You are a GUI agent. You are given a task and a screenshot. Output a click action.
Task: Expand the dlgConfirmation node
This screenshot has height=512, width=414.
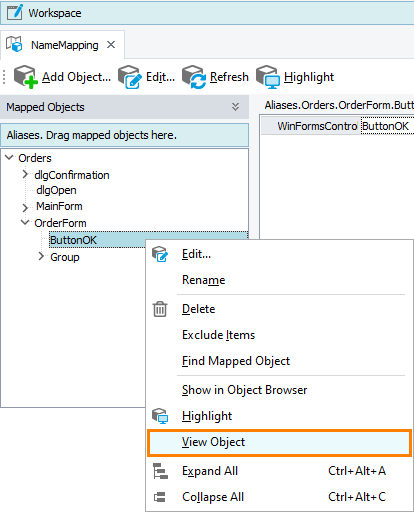[25, 174]
